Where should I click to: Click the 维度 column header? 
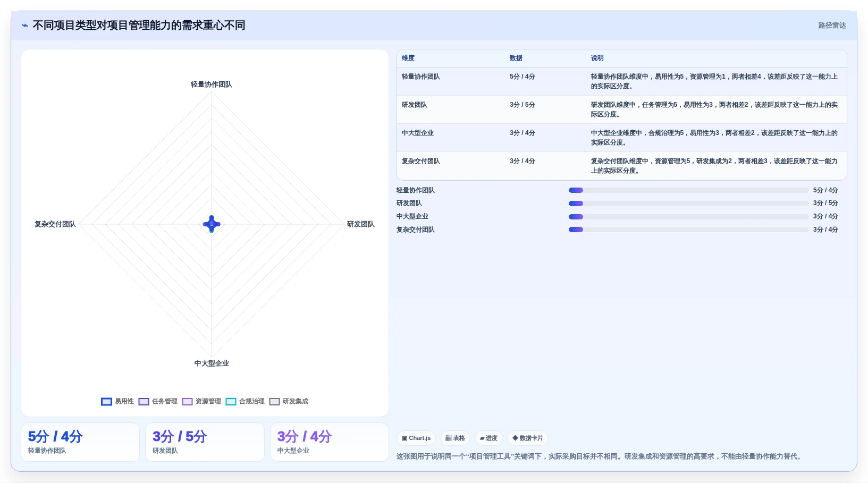[408, 58]
